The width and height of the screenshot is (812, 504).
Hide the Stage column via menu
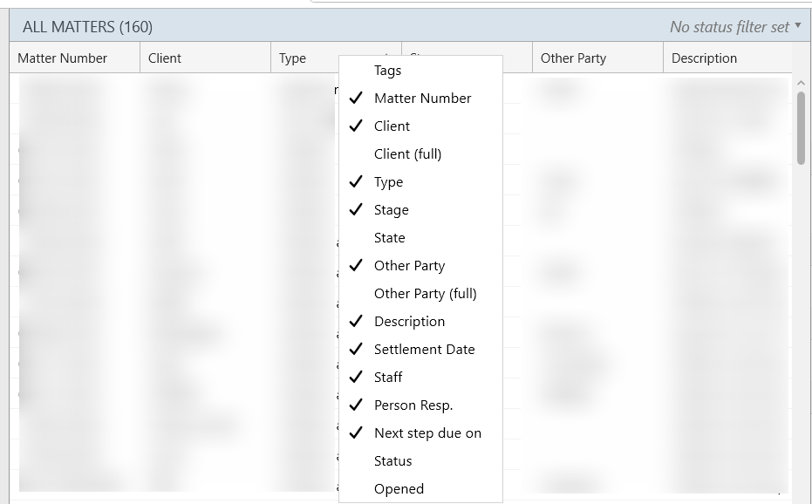point(391,210)
